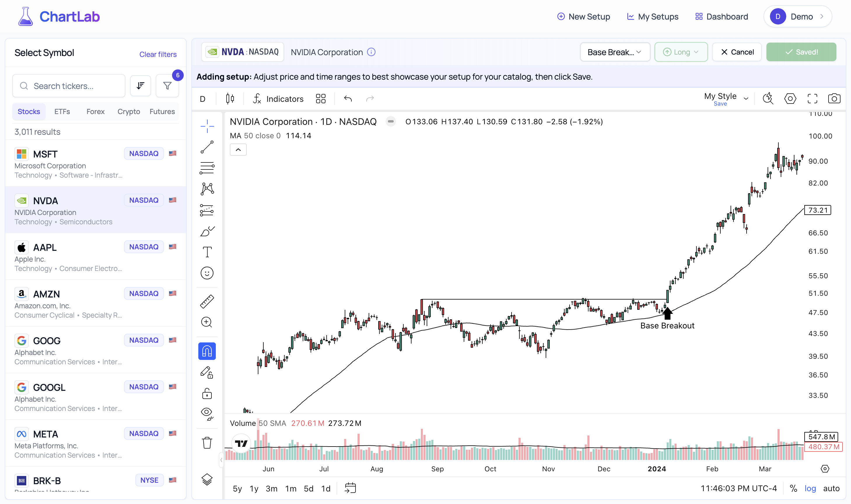This screenshot has height=504, width=851.
Task: Click New Setup in header
Action: [584, 16]
